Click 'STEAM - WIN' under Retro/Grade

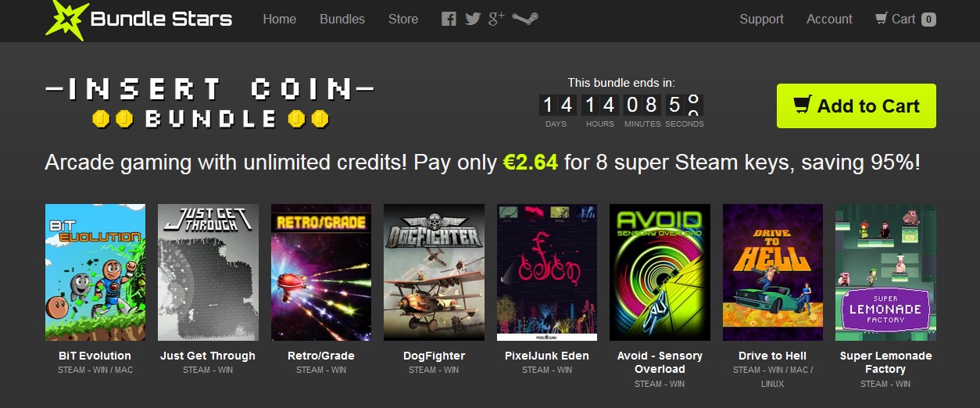point(321,370)
